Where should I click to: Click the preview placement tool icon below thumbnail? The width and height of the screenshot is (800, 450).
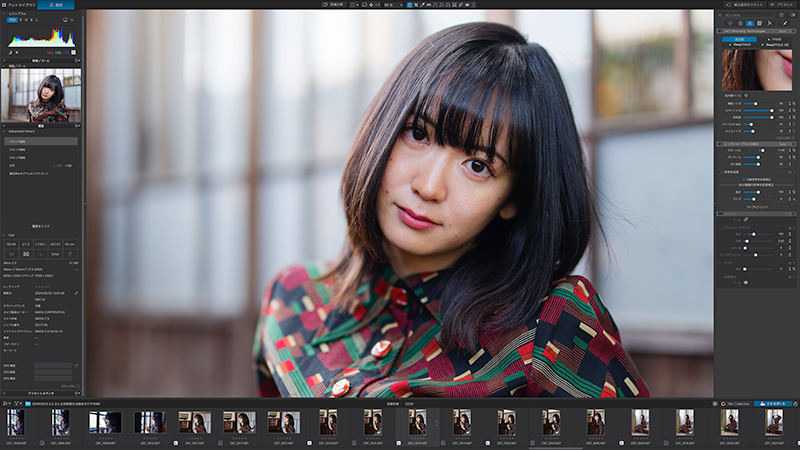(746, 95)
